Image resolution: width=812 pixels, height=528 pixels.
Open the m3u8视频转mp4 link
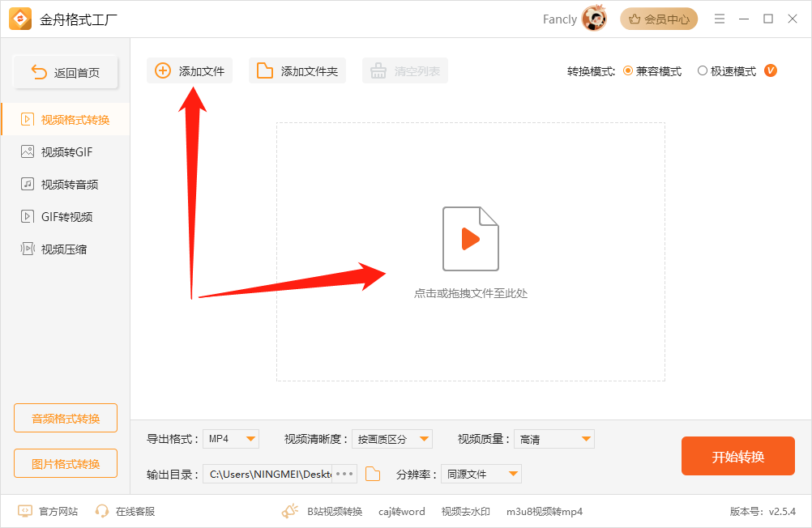tap(545, 512)
